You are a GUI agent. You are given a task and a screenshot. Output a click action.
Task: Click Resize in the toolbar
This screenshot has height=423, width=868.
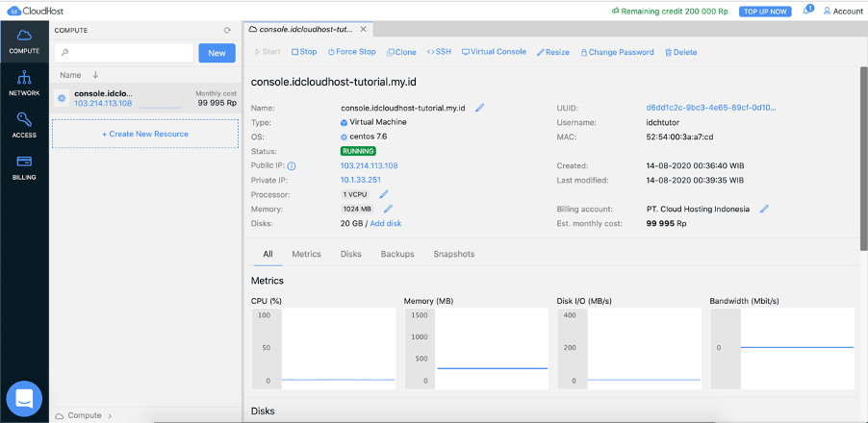553,52
